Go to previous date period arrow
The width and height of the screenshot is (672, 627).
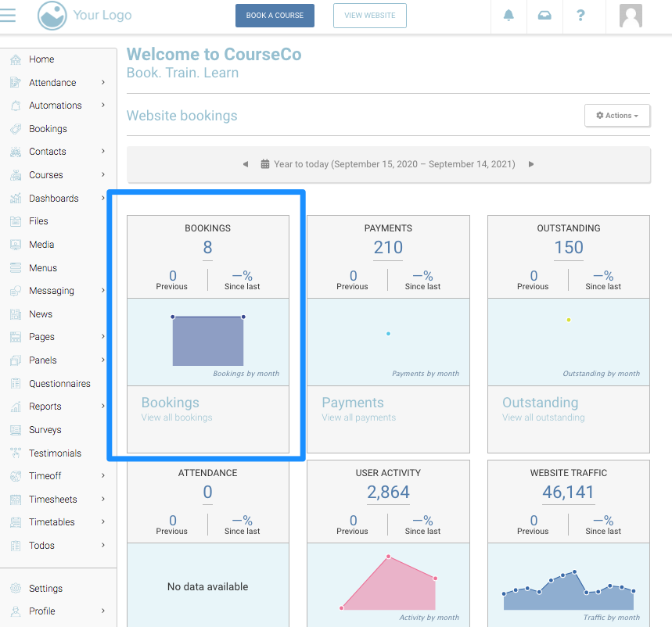pos(245,164)
